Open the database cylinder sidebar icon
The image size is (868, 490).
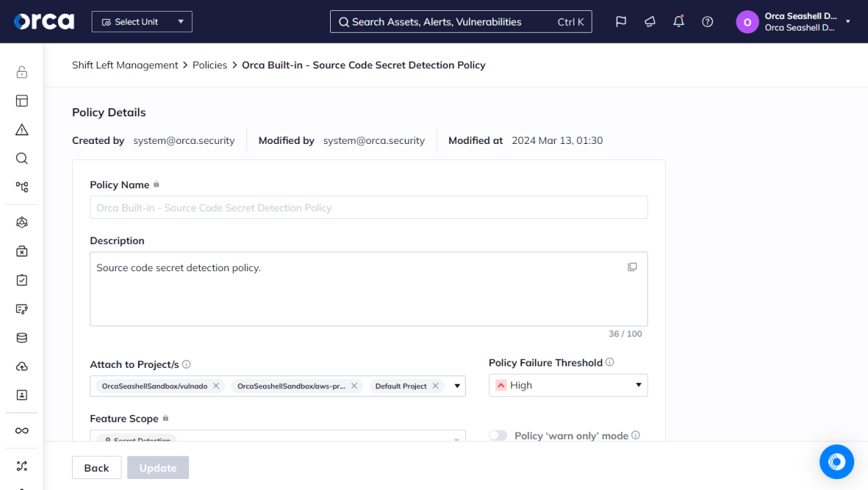pos(22,338)
